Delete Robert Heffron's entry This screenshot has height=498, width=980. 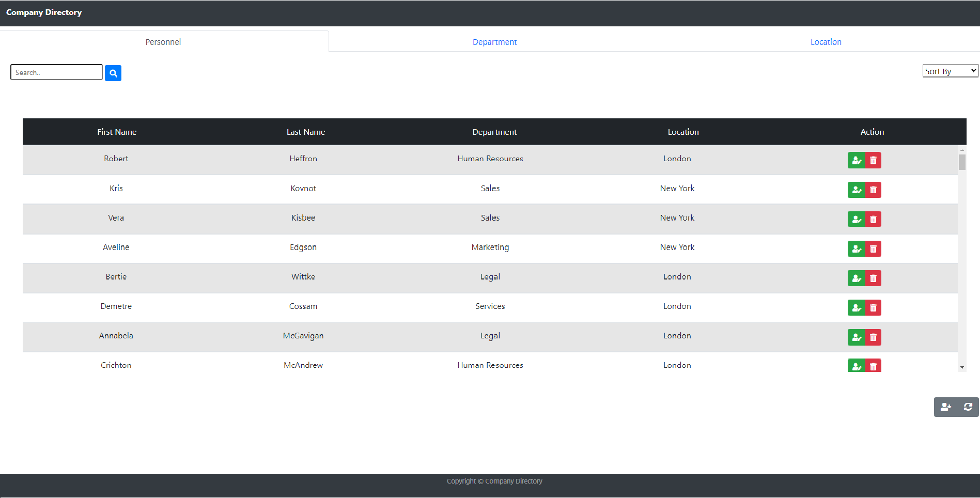[x=873, y=160]
